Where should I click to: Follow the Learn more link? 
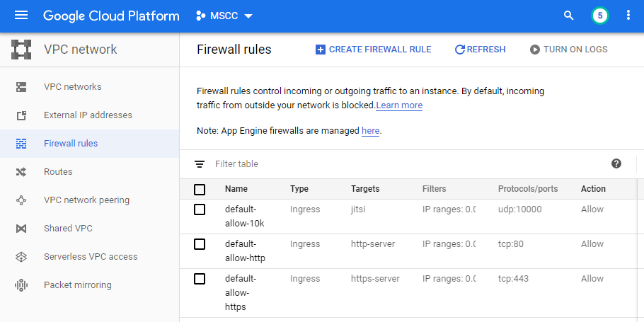click(399, 105)
